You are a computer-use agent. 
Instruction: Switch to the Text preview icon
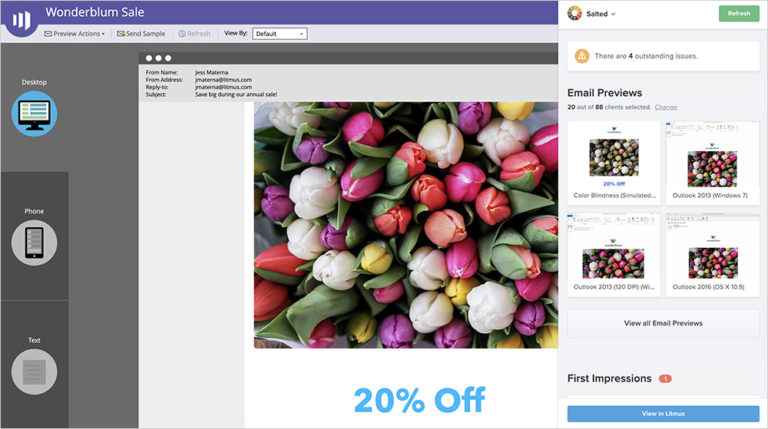click(x=34, y=372)
